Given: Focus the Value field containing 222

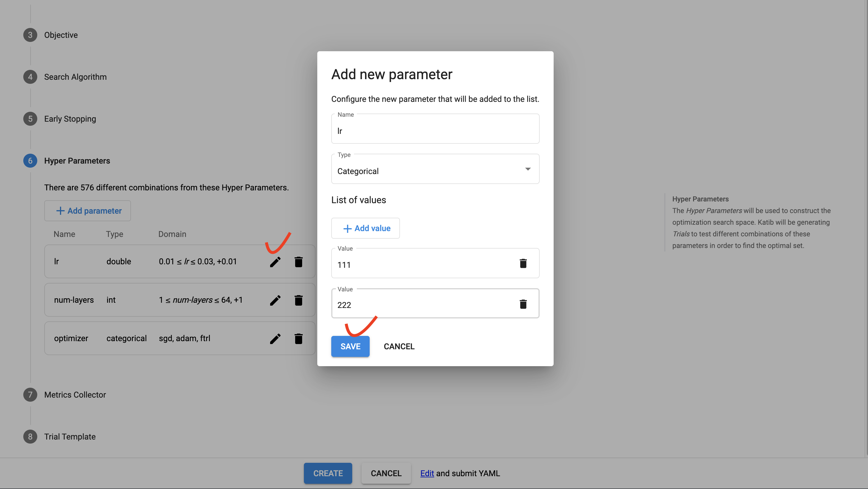Looking at the screenshot, I should pos(421,305).
